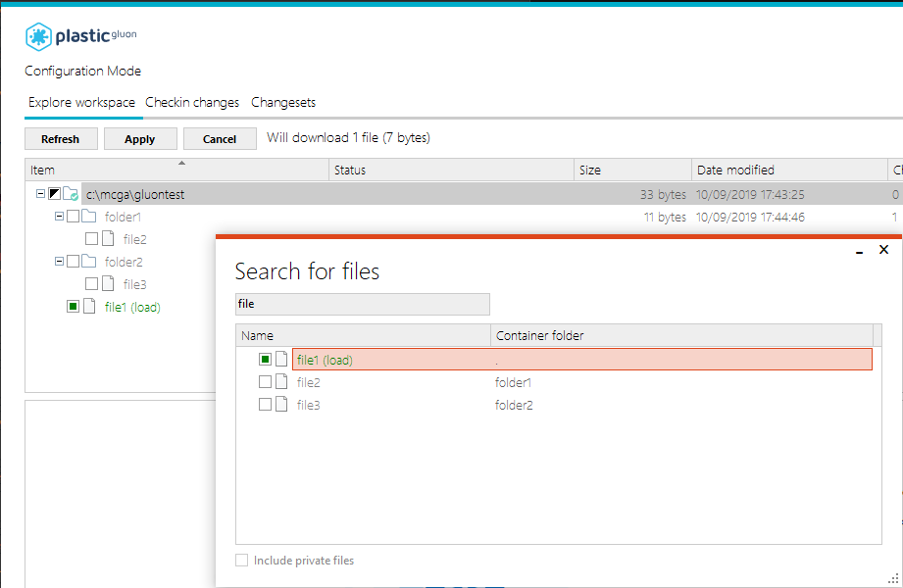Click the workspace sync icon beside c:\mcga\gluontest
This screenshot has height=588, width=903.
coord(70,193)
